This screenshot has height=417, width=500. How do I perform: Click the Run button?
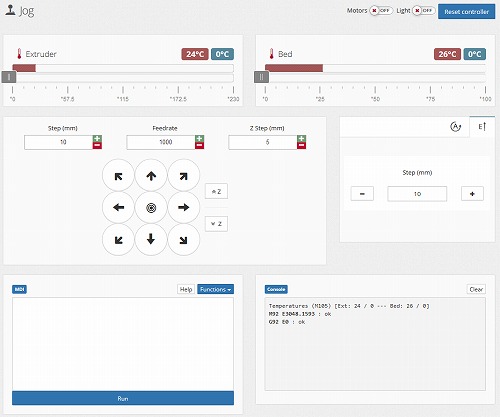click(123, 398)
